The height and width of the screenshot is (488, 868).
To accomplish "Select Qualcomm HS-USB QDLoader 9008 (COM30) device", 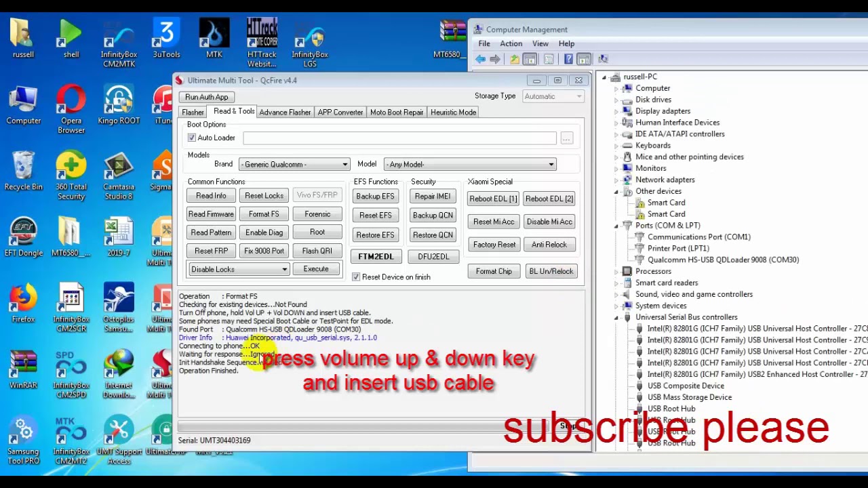I will [723, 260].
